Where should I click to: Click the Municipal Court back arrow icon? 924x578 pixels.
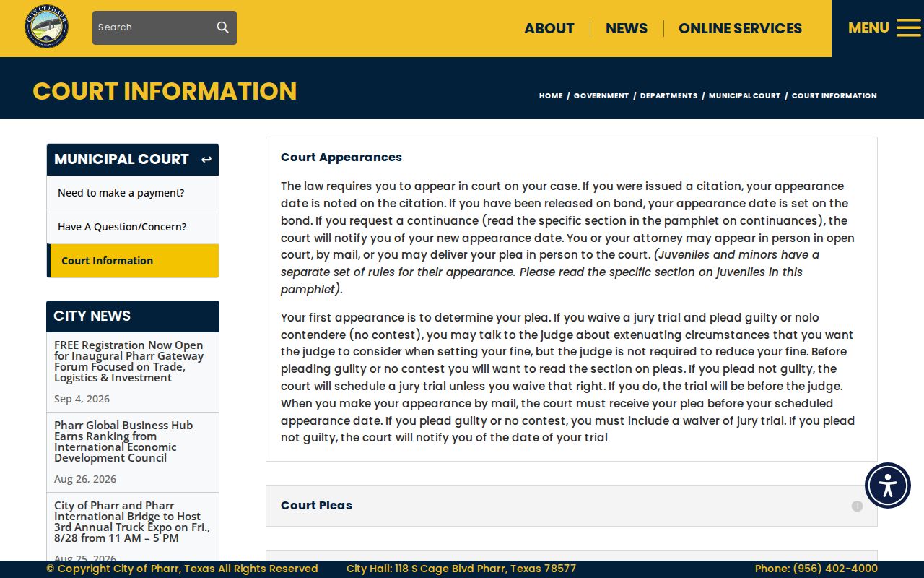[x=206, y=160]
